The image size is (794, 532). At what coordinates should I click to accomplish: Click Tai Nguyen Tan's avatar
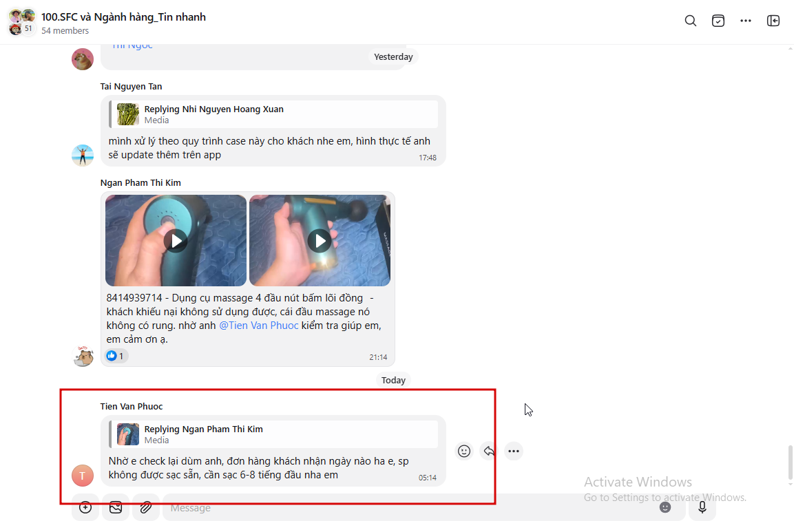tap(83, 156)
